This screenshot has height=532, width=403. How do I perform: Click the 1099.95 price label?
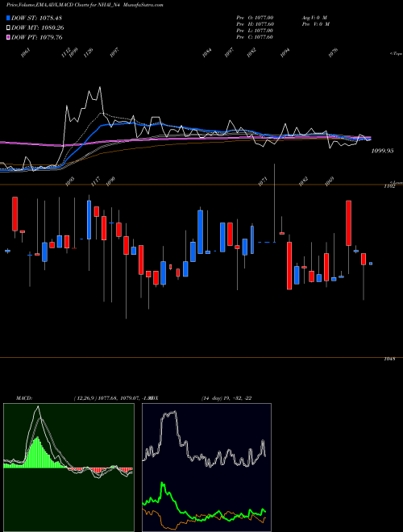382,151
